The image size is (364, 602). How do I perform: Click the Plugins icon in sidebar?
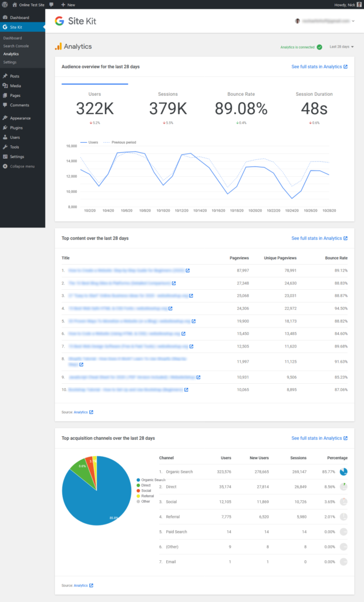pyautogui.click(x=5, y=128)
